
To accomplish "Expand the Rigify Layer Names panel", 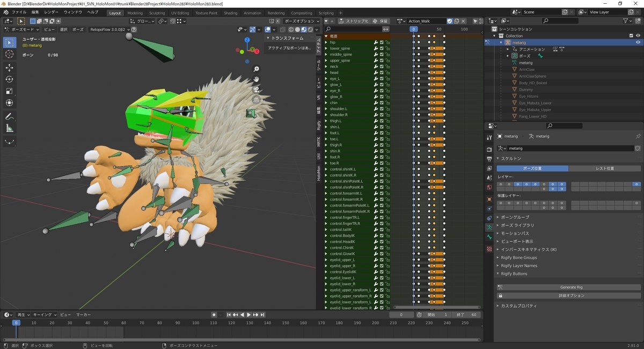I will pyautogui.click(x=519, y=265).
